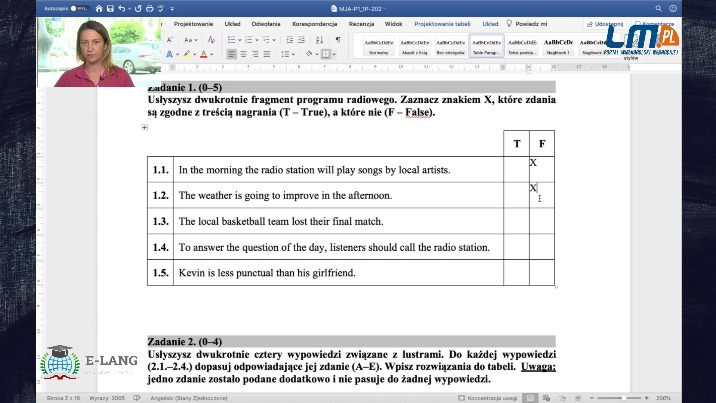Sort text with the A-Z icon
Image resolution: width=716 pixels, height=403 pixels.
(319, 40)
